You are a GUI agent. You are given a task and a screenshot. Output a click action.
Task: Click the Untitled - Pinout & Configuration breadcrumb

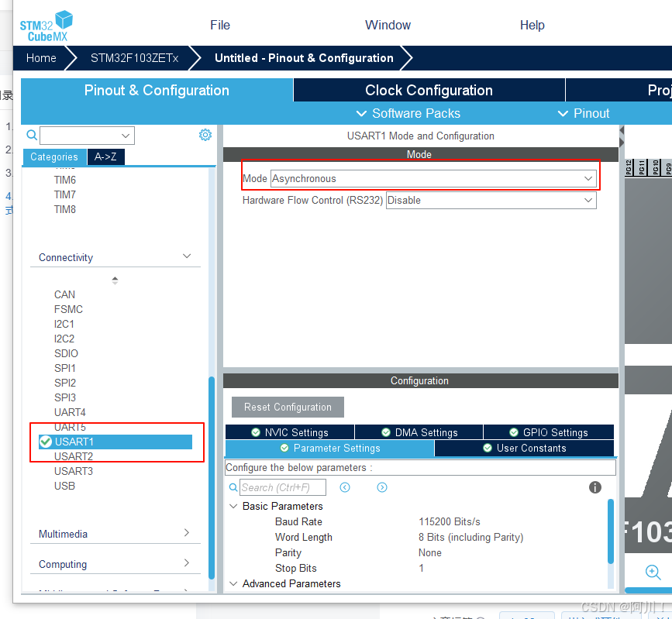[x=304, y=58]
